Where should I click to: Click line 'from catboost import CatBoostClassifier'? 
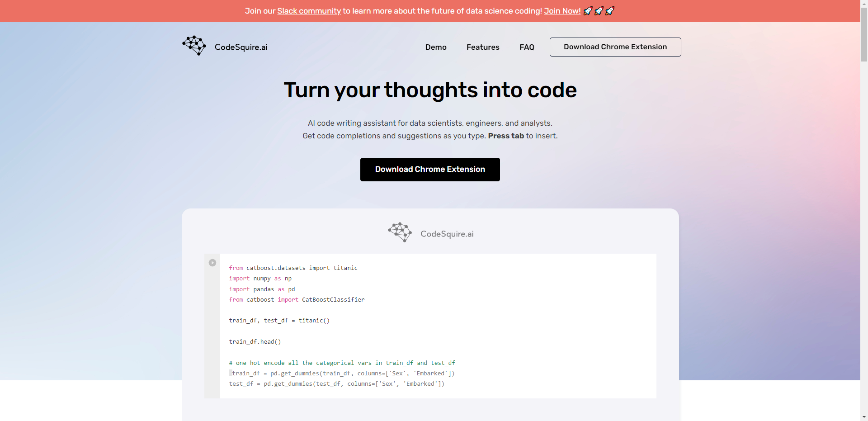point(297,299)
